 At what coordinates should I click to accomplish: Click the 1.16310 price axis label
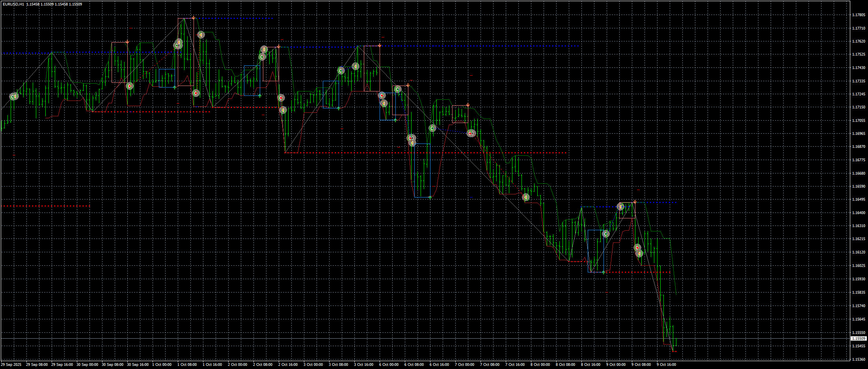pos(858,226)
